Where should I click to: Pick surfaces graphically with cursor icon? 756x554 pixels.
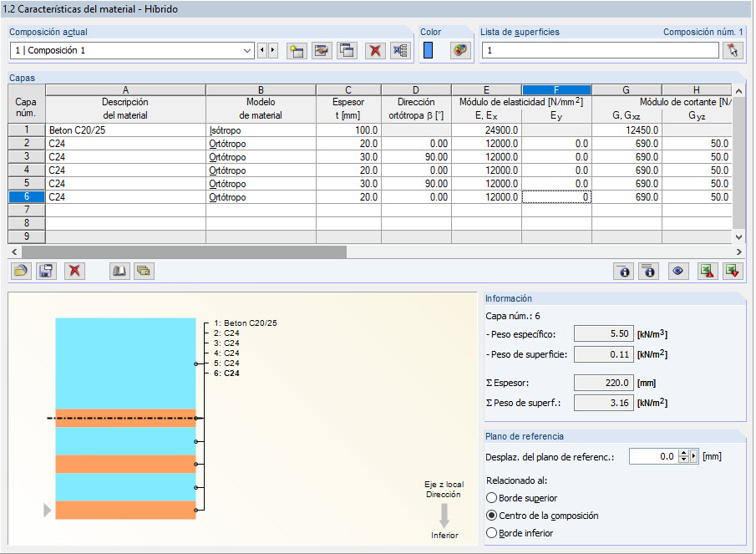pyautogui.click(x=733, y=50)
